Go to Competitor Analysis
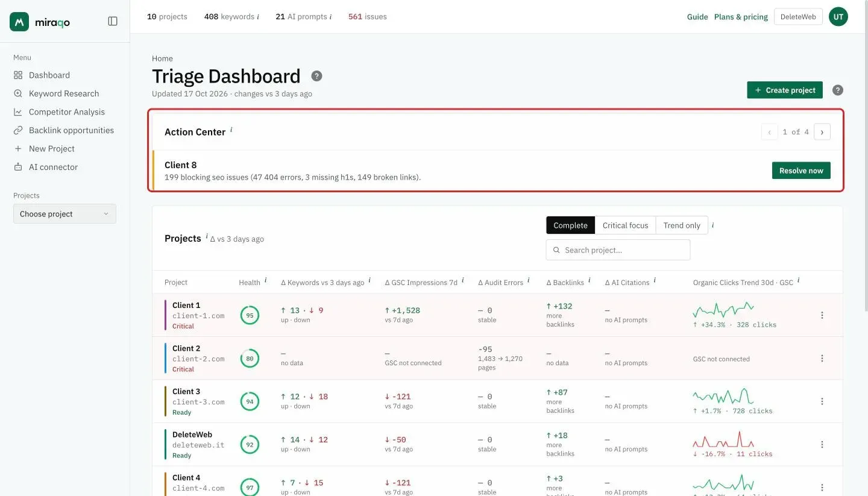Screen dimensions: 868x496 click(66, 112)
